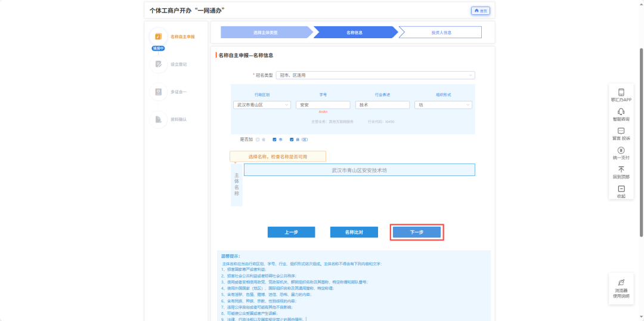Select the 名称信息 step tab
The height and width of the screenshot is (321, 644).
355,32
